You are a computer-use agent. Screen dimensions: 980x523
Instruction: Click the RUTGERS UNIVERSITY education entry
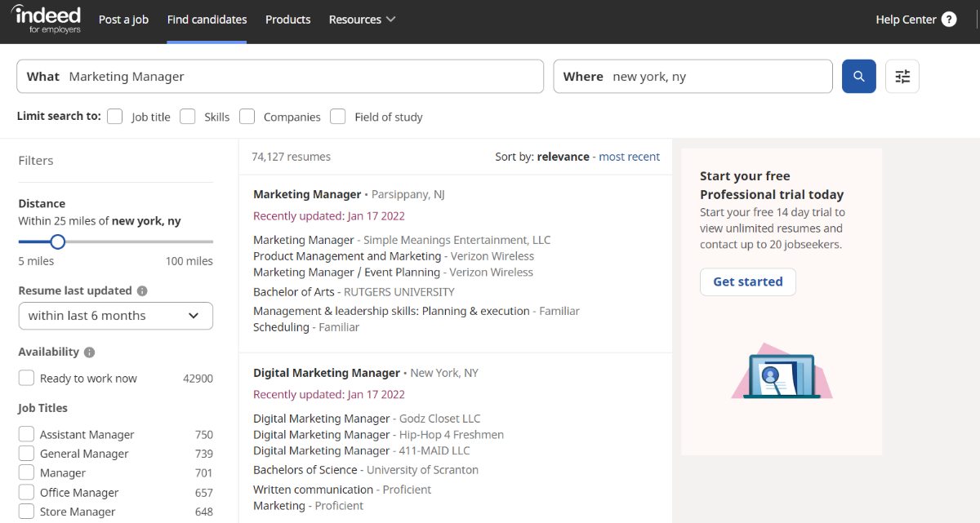(399, 292)
